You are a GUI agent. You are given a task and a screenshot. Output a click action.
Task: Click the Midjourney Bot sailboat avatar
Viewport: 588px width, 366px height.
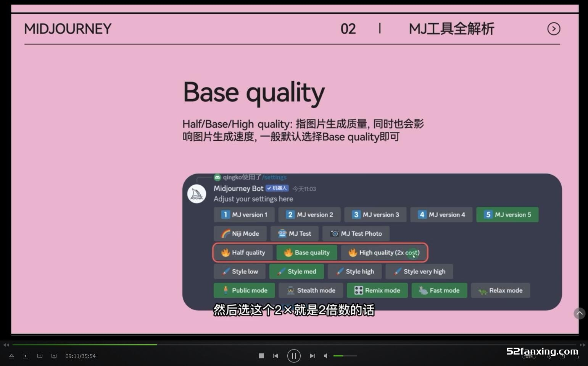197,194
